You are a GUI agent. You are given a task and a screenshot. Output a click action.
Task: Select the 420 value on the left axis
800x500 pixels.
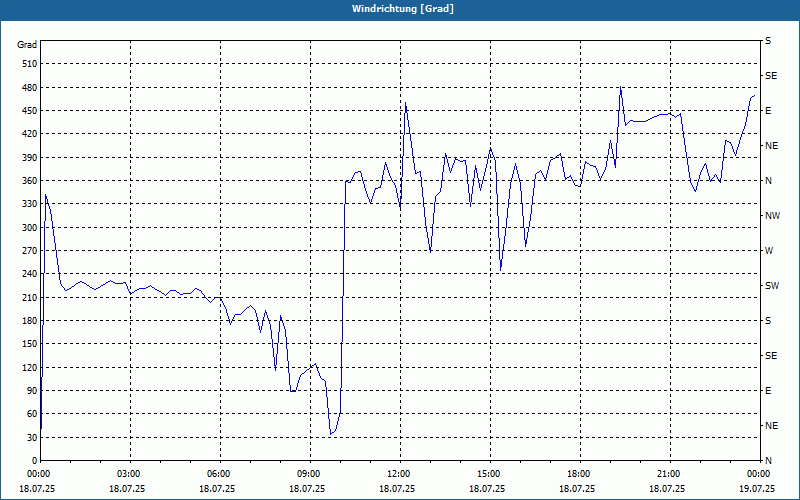coord(30,134)
